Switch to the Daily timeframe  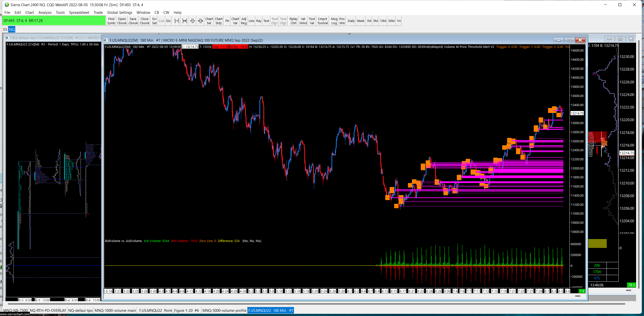point(351,21)
